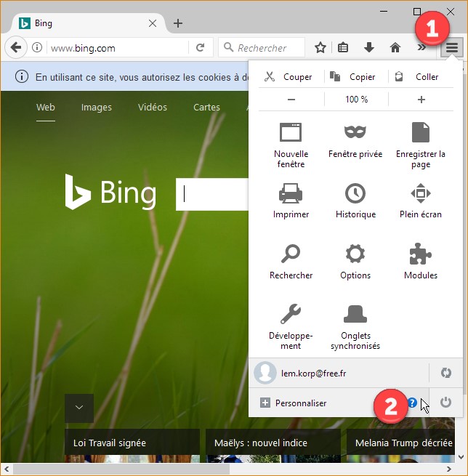Open Développement wrench menu
468x476 pixels.
[291, 327]
